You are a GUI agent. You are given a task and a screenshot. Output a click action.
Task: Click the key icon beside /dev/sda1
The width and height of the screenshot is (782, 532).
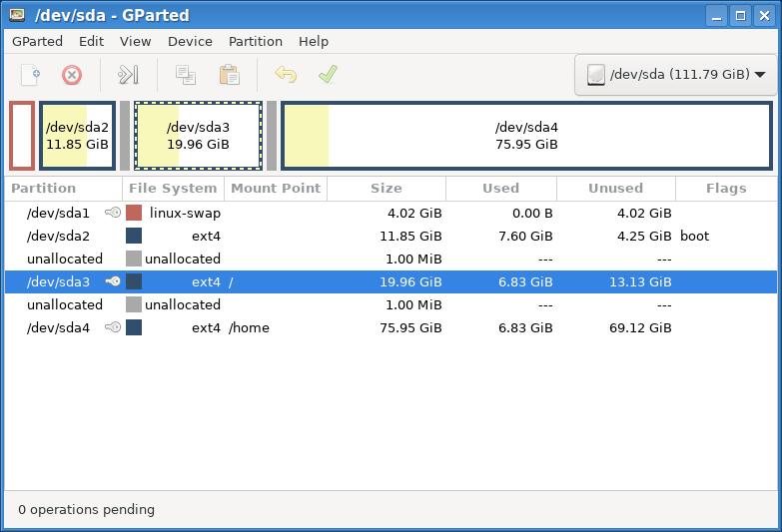pos(113,213)
